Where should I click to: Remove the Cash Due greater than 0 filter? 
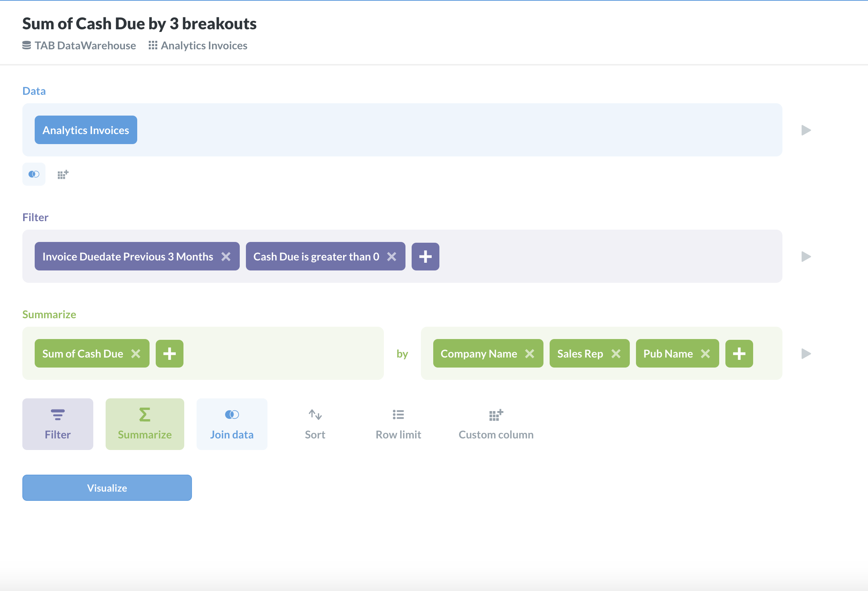(x=392, y=256)
